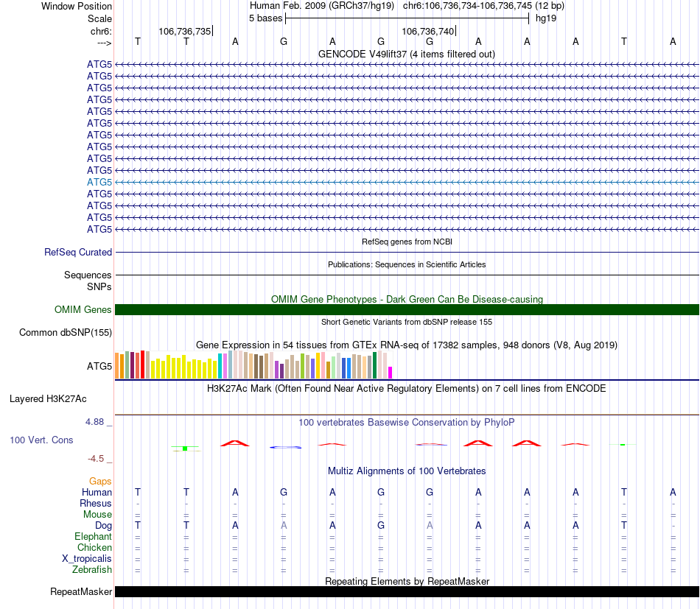Viewport: 700px width, 609px height.
Task: Click 'Publications: Sequences in Scientific Articles' title
Action: point(407,264)
